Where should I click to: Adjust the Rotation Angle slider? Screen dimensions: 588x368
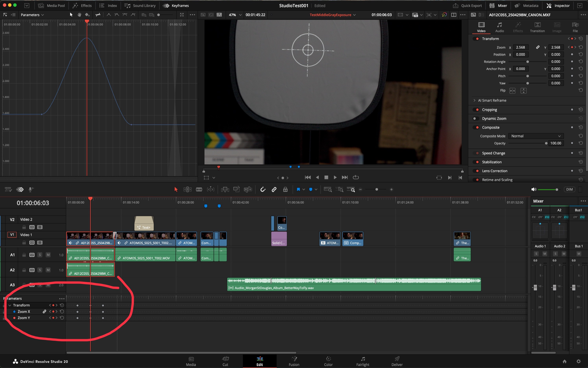pos(527,62)
